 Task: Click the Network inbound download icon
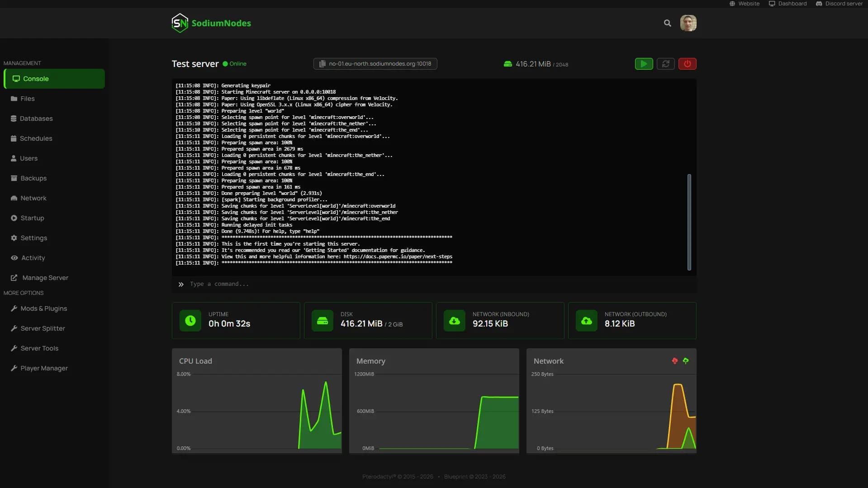[455, 321]
